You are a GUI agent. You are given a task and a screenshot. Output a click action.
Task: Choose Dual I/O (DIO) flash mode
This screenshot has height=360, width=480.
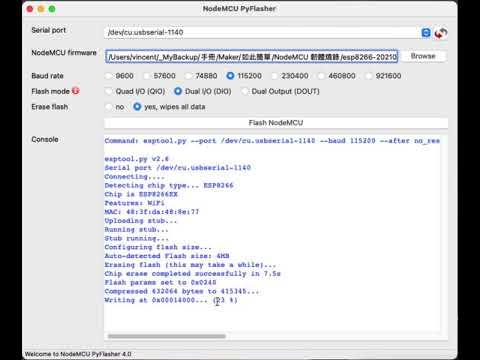coord(178,91)
